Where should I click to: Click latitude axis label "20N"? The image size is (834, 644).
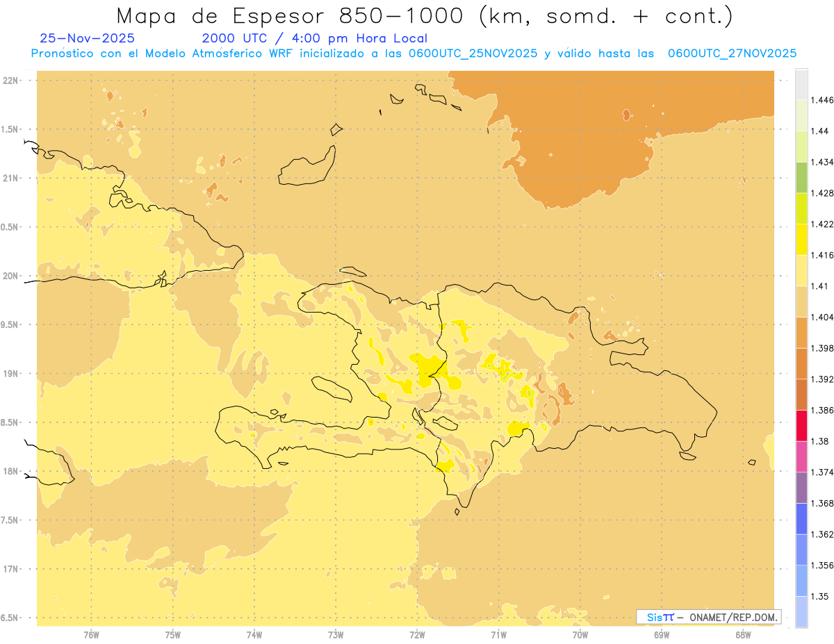point(10,276)
